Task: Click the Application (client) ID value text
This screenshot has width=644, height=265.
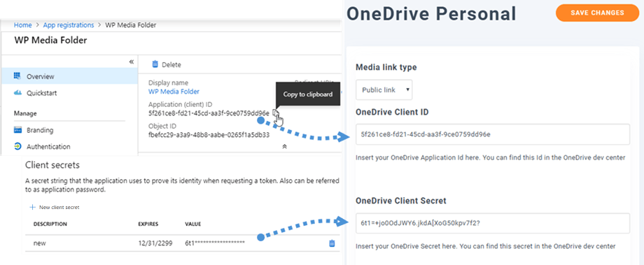Action: [x=209, y=113]
